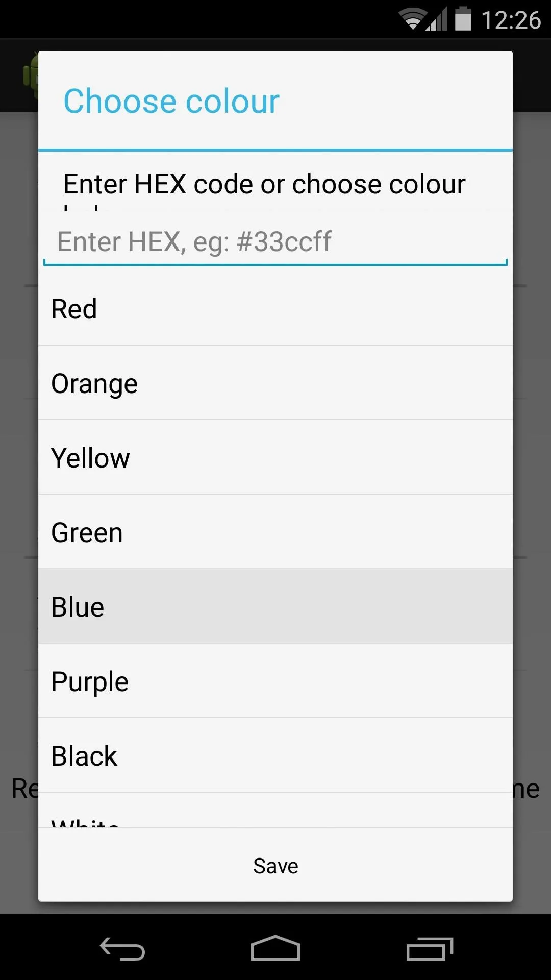Focus the Enter HEX input field
The width and height of the screenshot is (551, 980).
pyautogui.click(x=275, y=242)
